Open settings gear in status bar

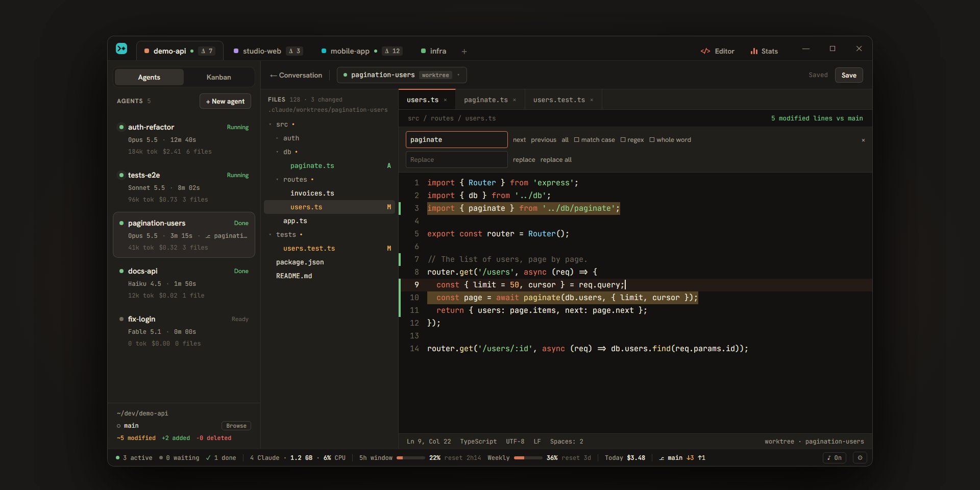[x=860, y=458]
